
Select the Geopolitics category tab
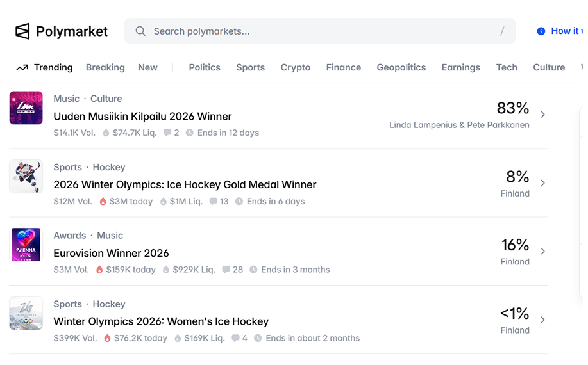click(401, 67)
